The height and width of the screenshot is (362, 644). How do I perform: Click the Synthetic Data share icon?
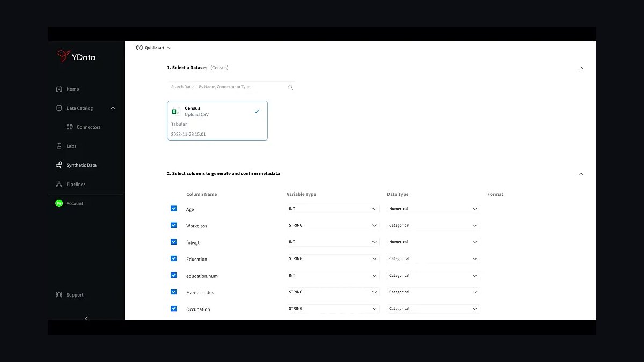59,165
